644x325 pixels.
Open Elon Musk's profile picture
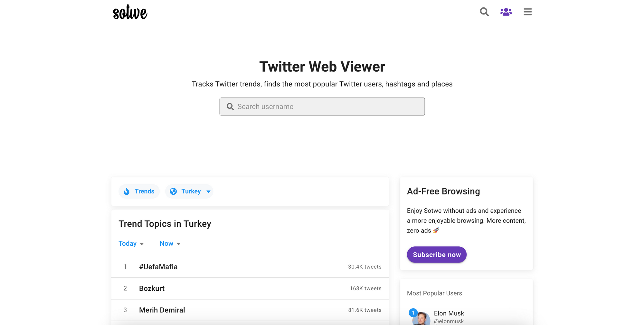[x=421, y=318]
